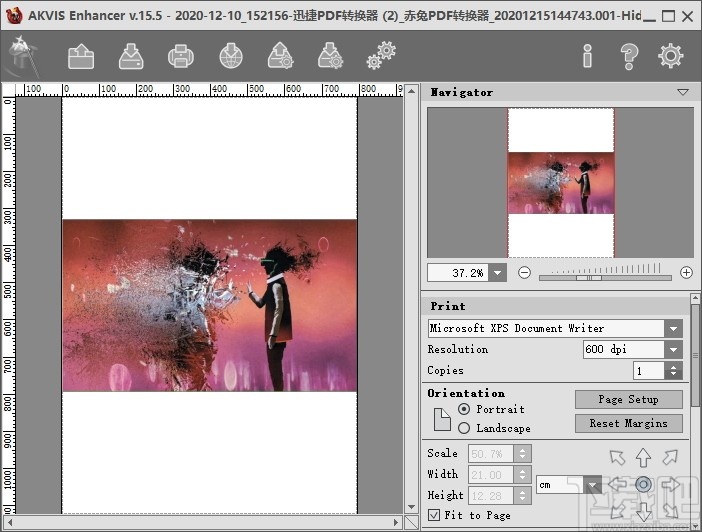Viewport: 702px width, 532px height.
Task: Click the 37.2% zoom value field
Action: (458, 273)
